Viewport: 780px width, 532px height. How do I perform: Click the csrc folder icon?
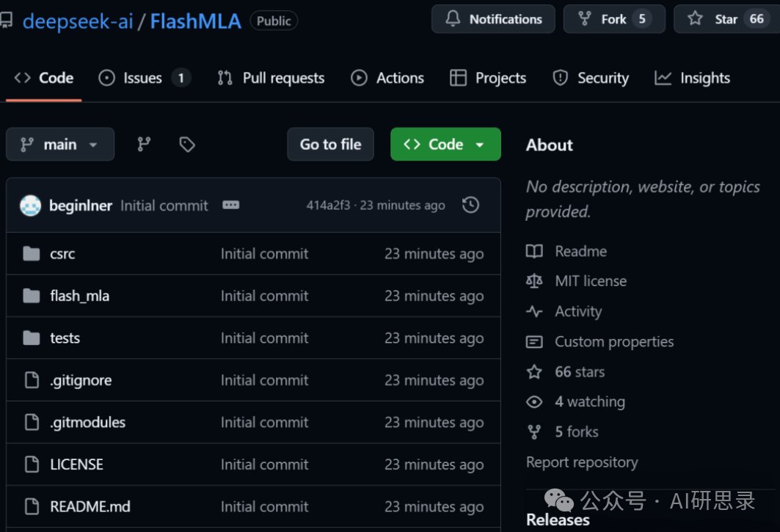click(x=32, y=254)
